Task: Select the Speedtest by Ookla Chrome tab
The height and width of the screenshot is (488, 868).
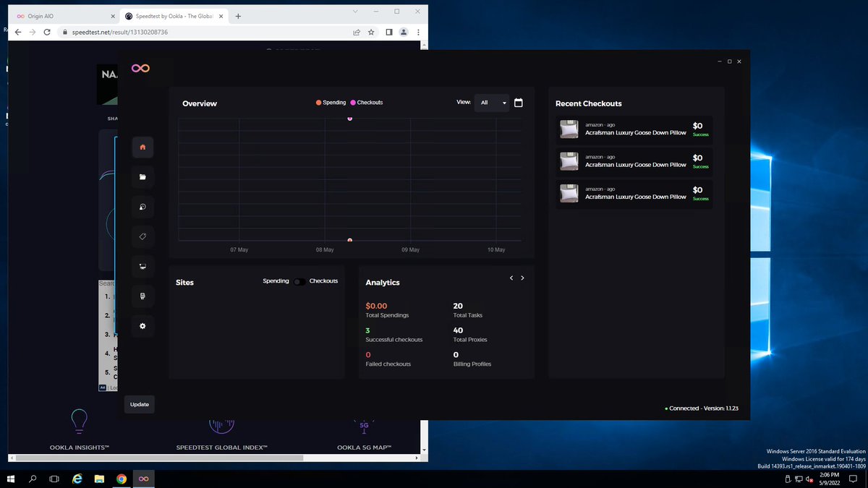Action: click(174, 16)
